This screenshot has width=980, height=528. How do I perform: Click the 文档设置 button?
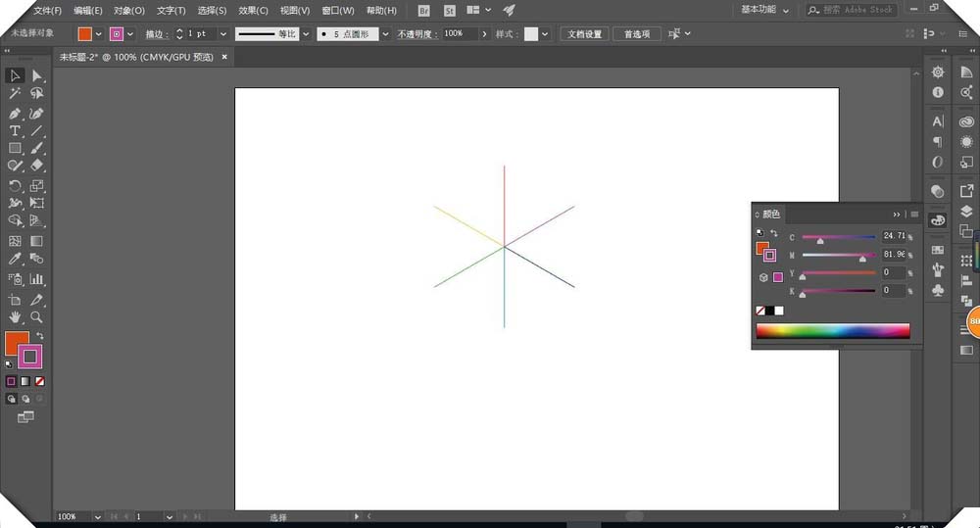pyautogui.click(x=584, y=33)
